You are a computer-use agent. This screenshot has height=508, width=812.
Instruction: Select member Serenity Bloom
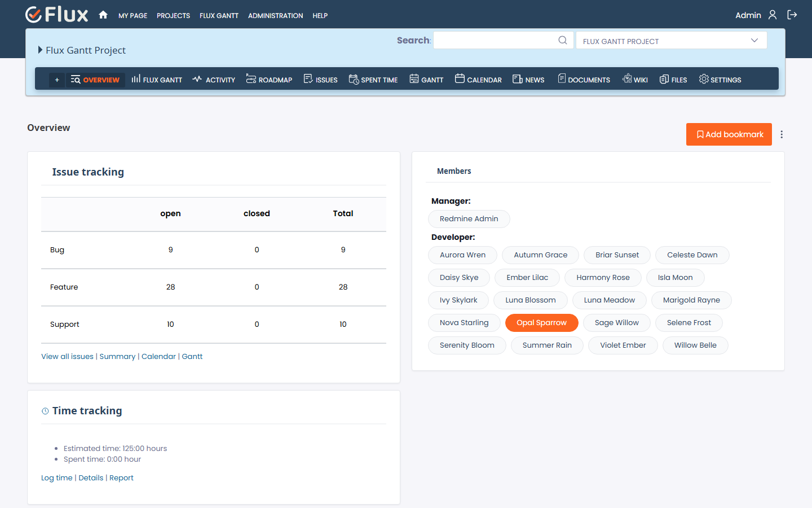[467, 345]
